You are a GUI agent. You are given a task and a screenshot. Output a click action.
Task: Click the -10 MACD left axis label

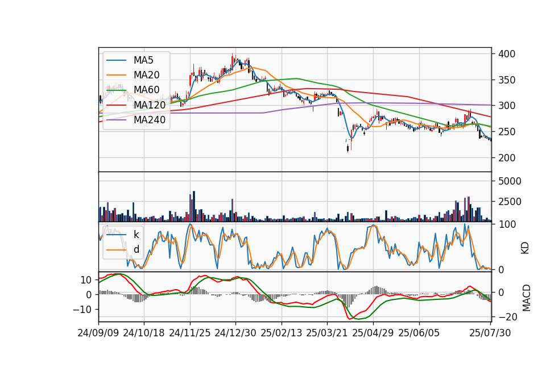point(82,310)
